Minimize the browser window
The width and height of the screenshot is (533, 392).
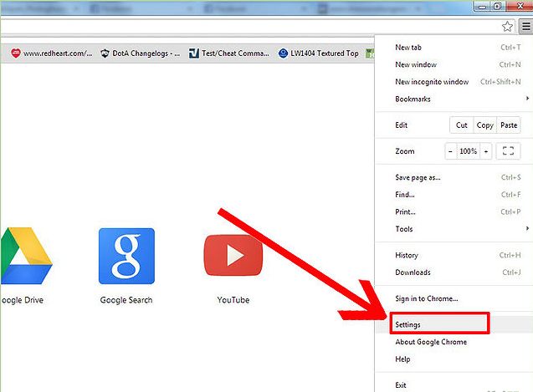coord(482,7)
